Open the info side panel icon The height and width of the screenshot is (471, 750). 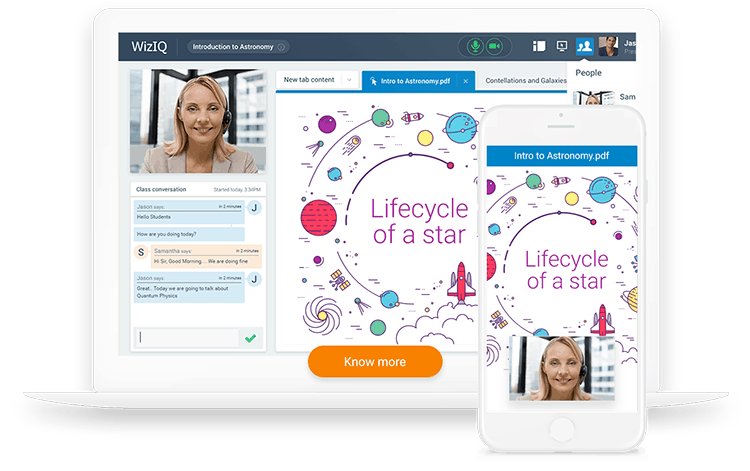coord(539,46)
